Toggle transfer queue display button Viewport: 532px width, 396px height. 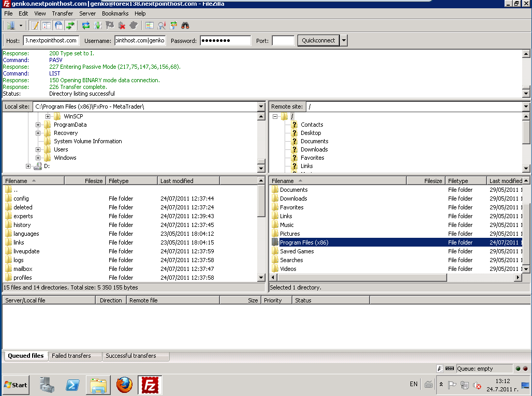(x=70, y=25)
